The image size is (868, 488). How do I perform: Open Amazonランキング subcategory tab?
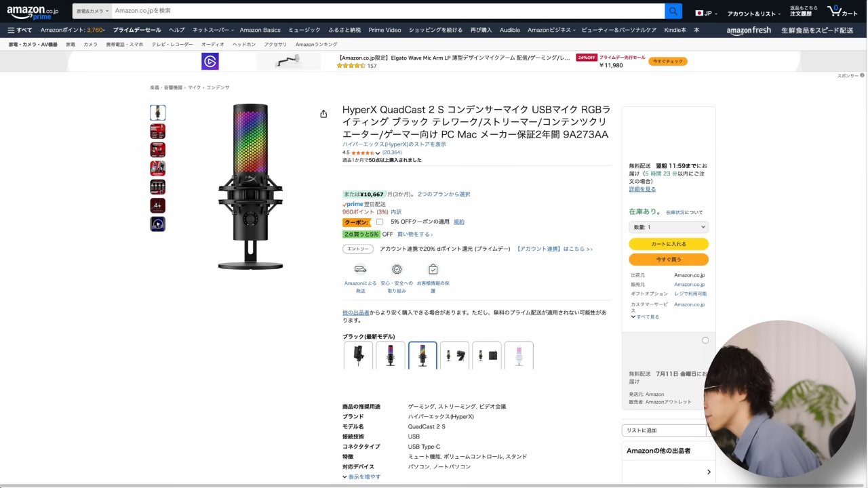click(x=317, y=44)
